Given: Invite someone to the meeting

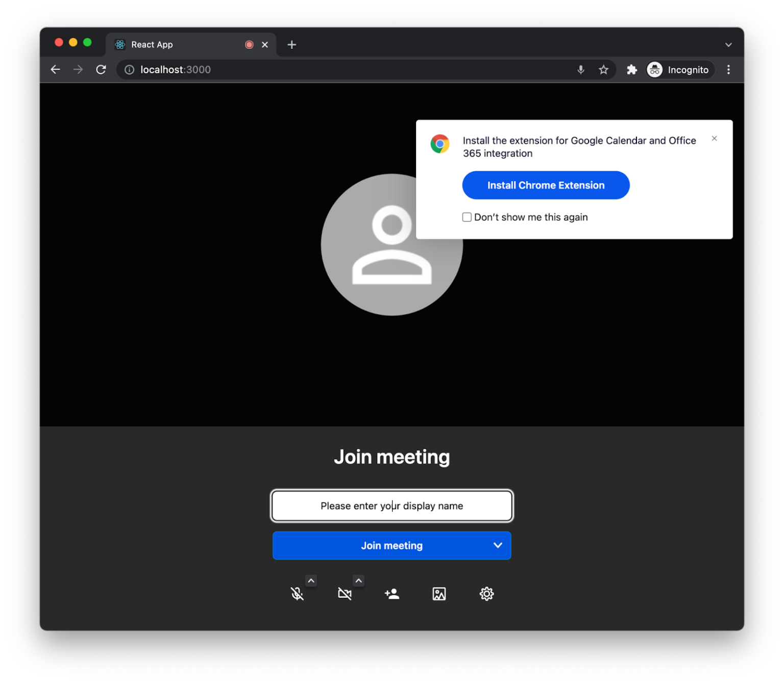Looking at the screenshot, I should click(391, 593).
